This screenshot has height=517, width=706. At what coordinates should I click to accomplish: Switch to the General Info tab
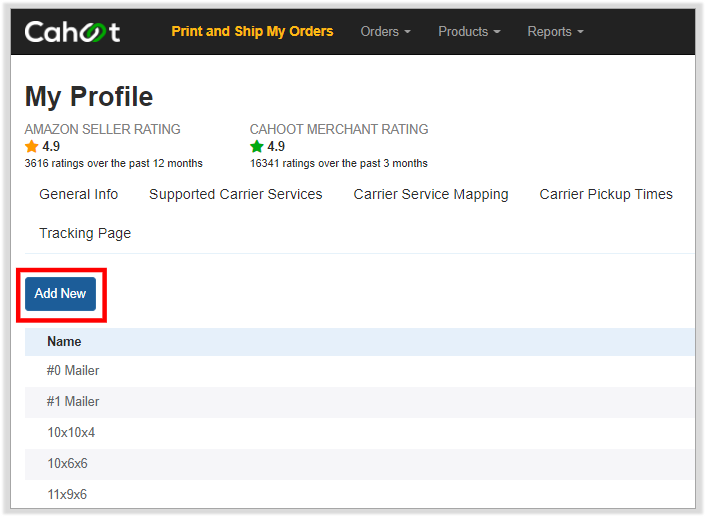[x=79, y=194]
